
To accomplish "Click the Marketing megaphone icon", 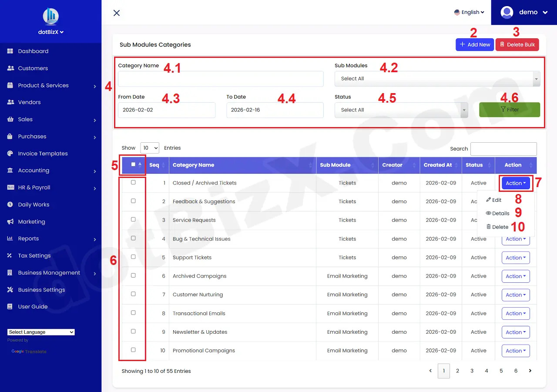I will (10, 222).
